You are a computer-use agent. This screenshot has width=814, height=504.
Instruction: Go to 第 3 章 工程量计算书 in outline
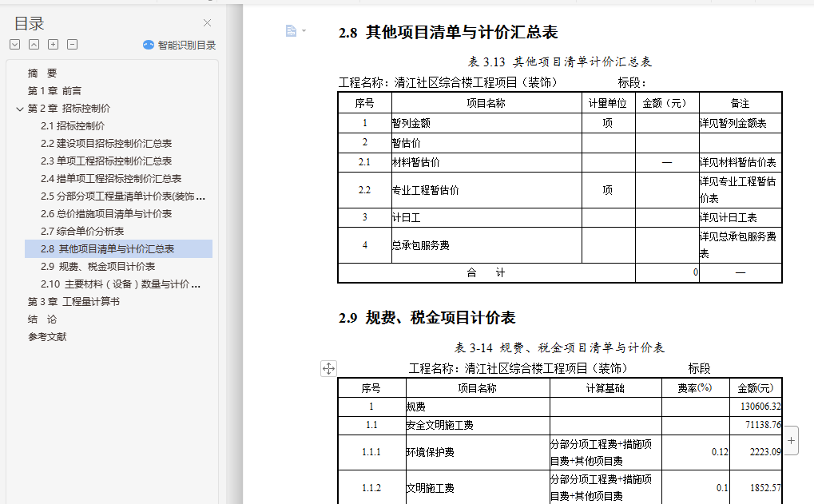[73, 302]
